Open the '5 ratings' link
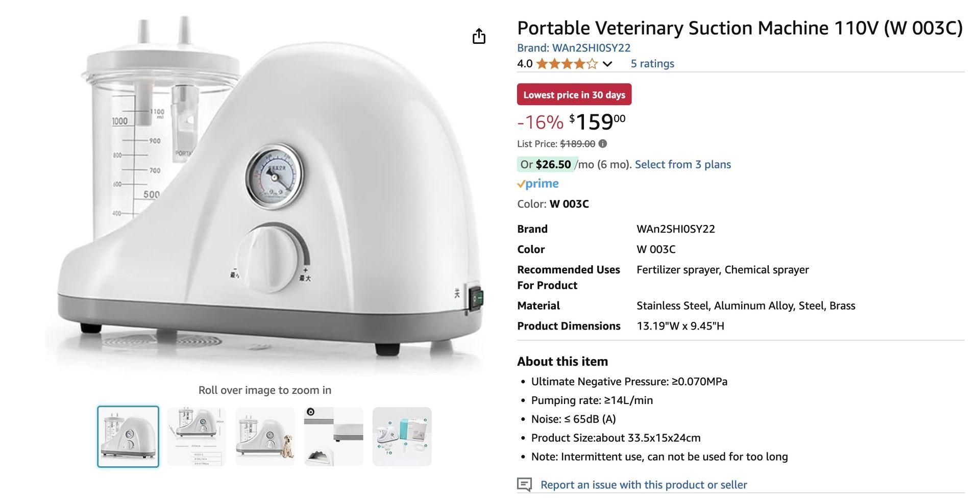This screenshot has width=980, height=503. (x=652, y=63)
